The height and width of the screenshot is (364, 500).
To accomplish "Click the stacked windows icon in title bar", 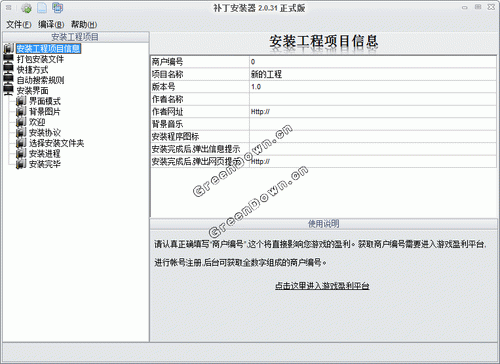I will (57, 8).
